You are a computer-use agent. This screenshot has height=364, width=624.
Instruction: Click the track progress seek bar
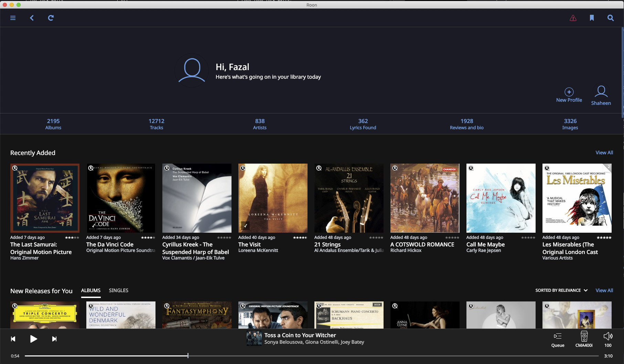click(x=310, y=356)
